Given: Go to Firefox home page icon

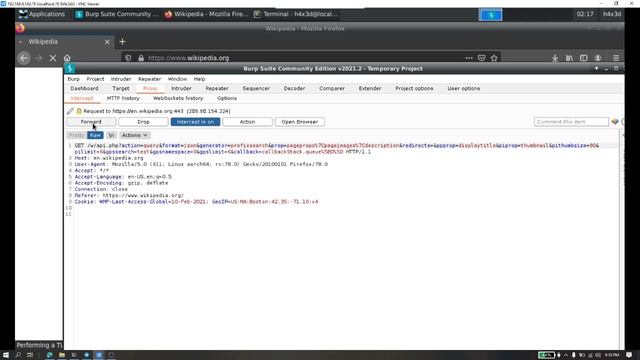Looking at the screenshot, I should pos(67,58).
